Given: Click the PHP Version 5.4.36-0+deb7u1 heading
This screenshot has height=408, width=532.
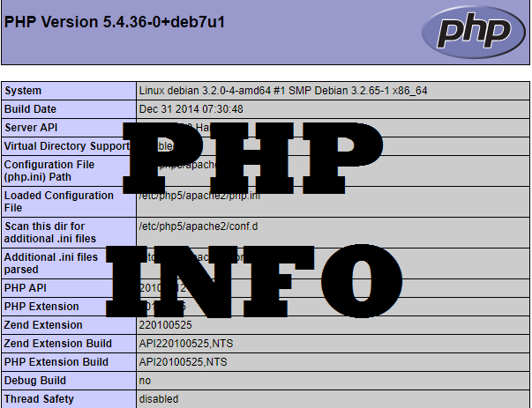Looking at the screenshot, I should 115,22.
